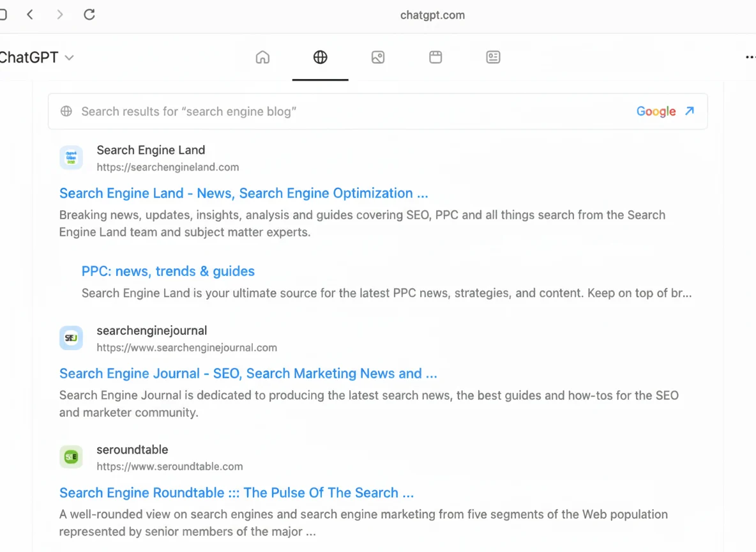Click the search results query field
Image resolution: width=756 pixels, height=552 pixels.
[x=319, y=111]
